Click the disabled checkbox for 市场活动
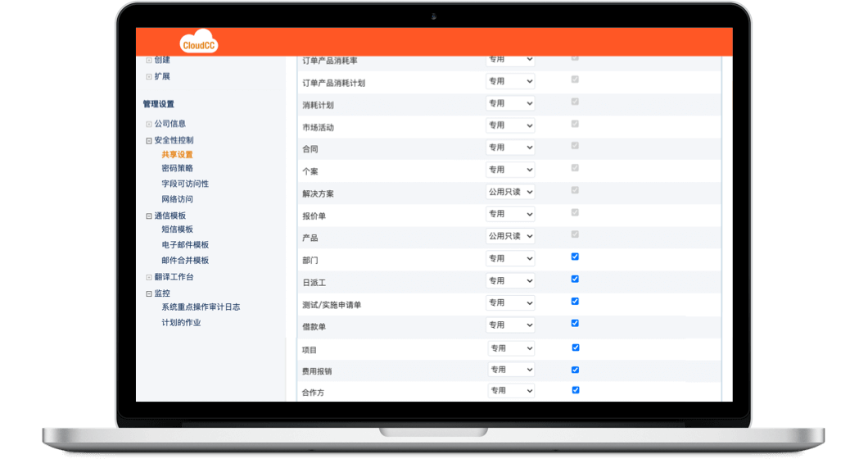This screenshot has width=868, height=459. pyautogui.click(x=575, y=124)
